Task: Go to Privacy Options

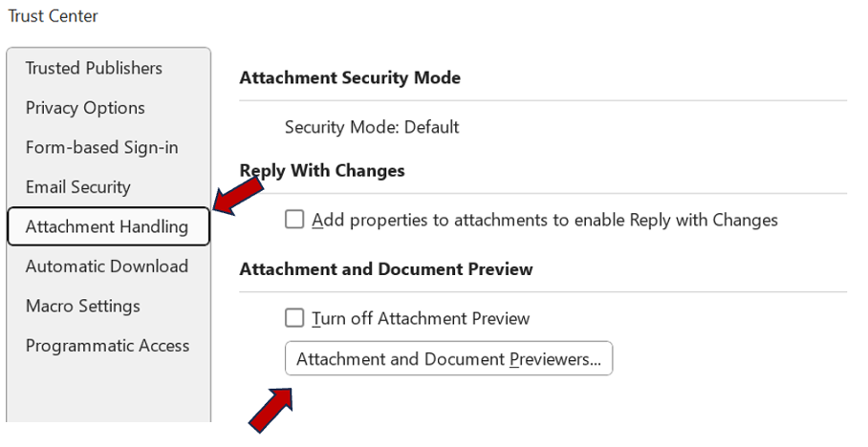Action: [x=85, y=108]
